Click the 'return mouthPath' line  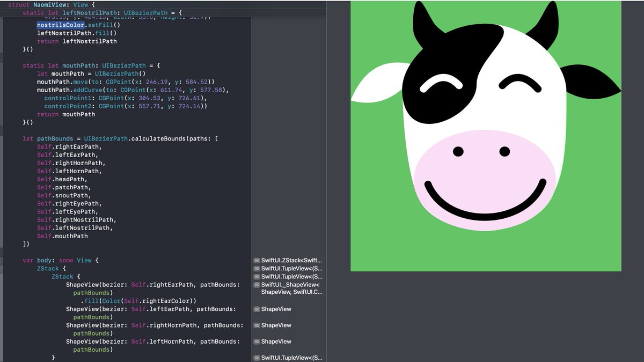(66, 114)
